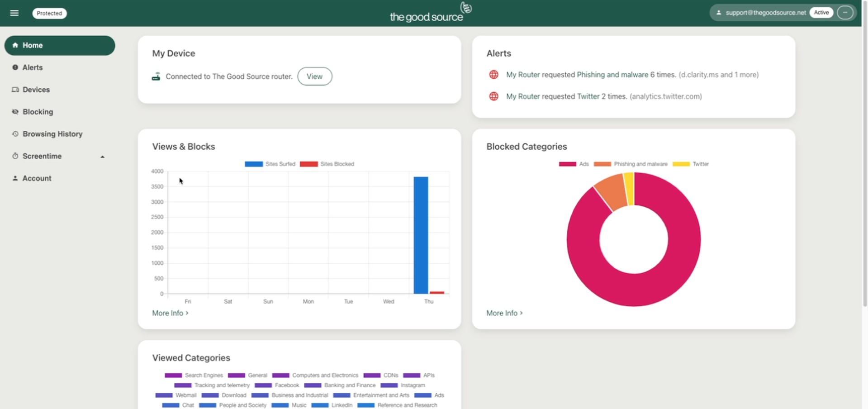Click the page vertical scrollbar

[865, 154]
